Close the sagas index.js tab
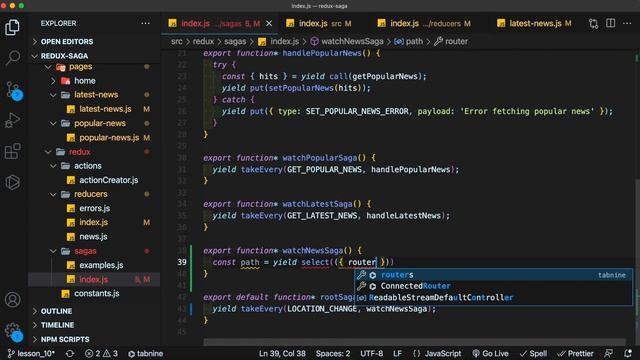This screenshot has height=360, width=640. click(x=269, y=24)
